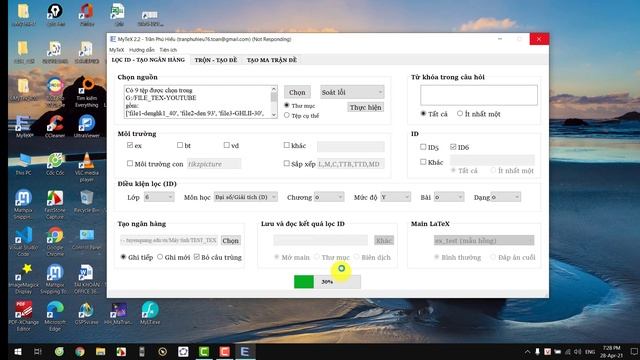Click the green 30% progress bar
Viewport: 640px width, 360px height.
[327, 282]
